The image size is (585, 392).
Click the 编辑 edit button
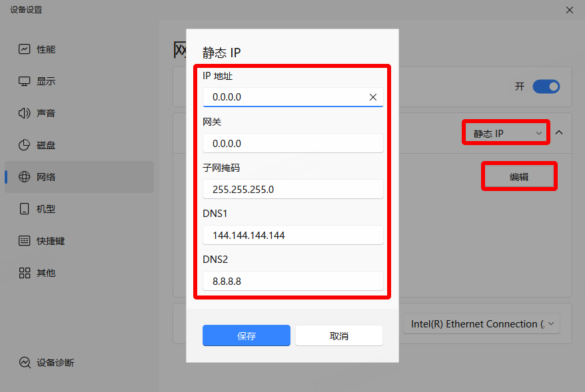(x=519, y=177)
